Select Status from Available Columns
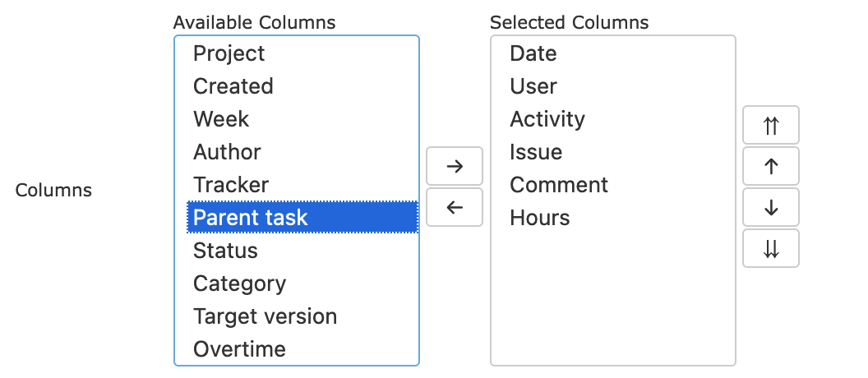868x378 pixels. click(x=302, y=250)
